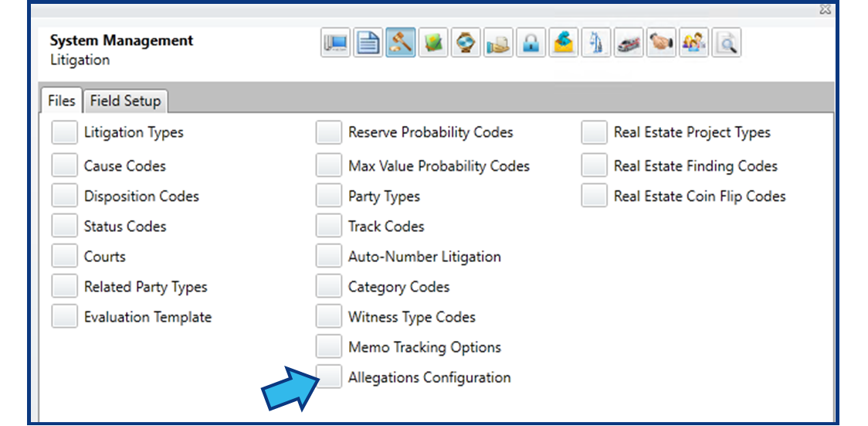Open the Reserve Probability Codes button
The image size is (868, 426).
click(329, 132)
